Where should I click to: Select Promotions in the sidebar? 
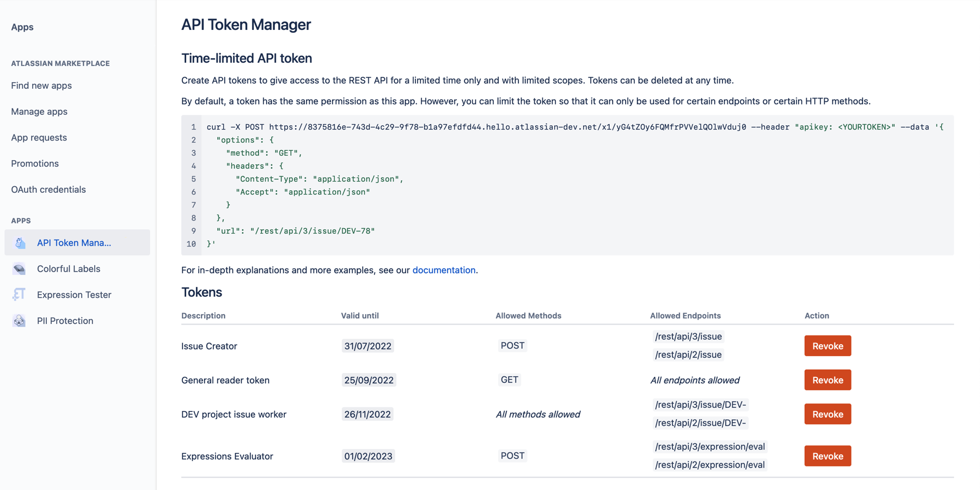[x=35, y=163]
